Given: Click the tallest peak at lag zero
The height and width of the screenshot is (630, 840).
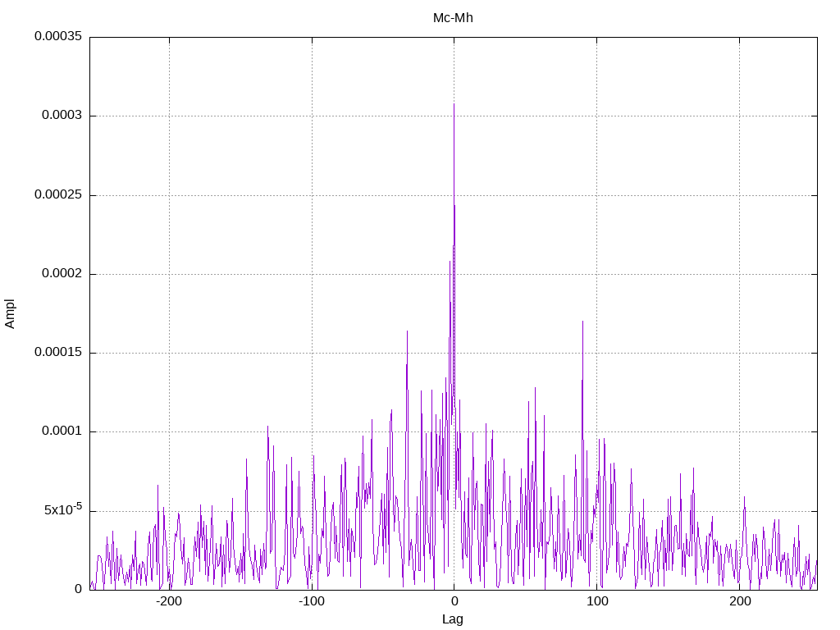Looking at the screenshot, I should coord(454,105).
